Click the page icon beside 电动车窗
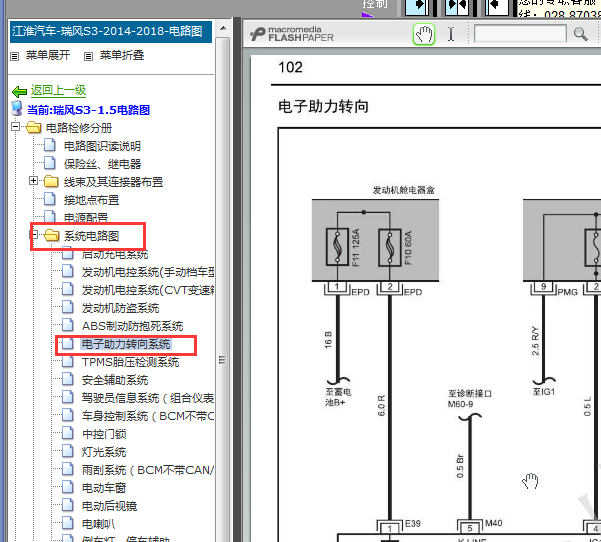Image resolution: width=601 pixels, height=542 pixels. pos(68,487)
